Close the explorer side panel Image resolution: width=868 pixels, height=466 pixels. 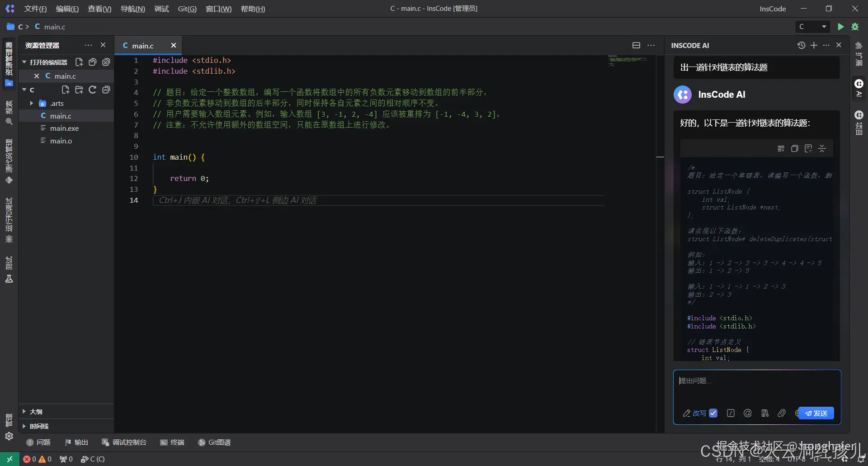click(103, 45)
